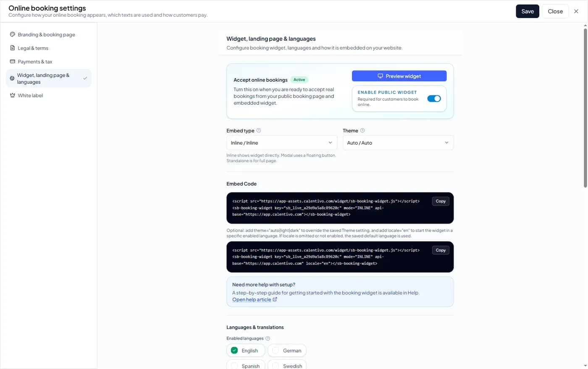Open the Legal & terms settings icon

point(13,48)
